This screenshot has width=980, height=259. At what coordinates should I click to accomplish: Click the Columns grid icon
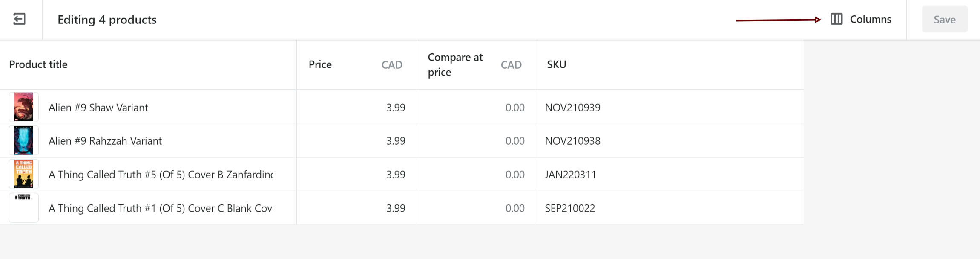click(x=836, y=19)
